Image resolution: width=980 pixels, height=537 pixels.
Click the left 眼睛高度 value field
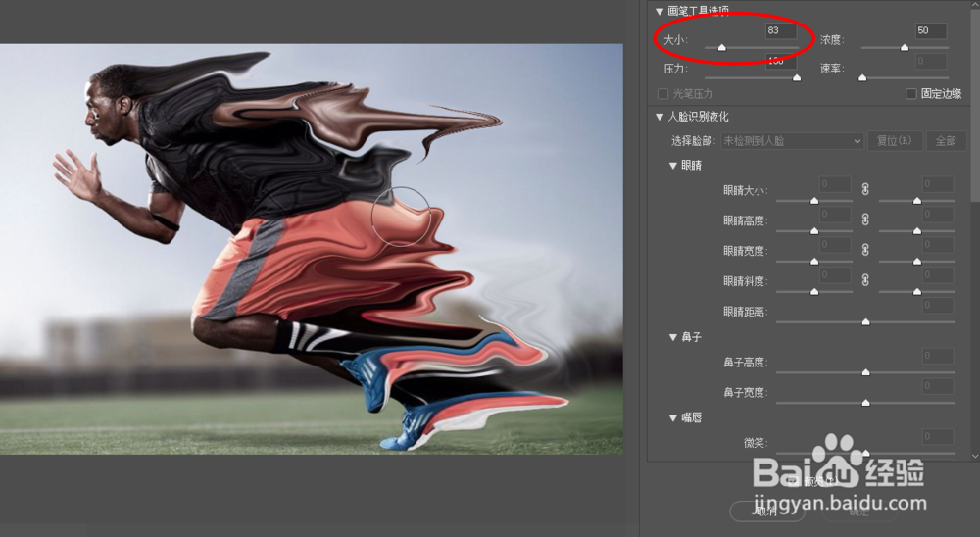click(x=835, y=215)
